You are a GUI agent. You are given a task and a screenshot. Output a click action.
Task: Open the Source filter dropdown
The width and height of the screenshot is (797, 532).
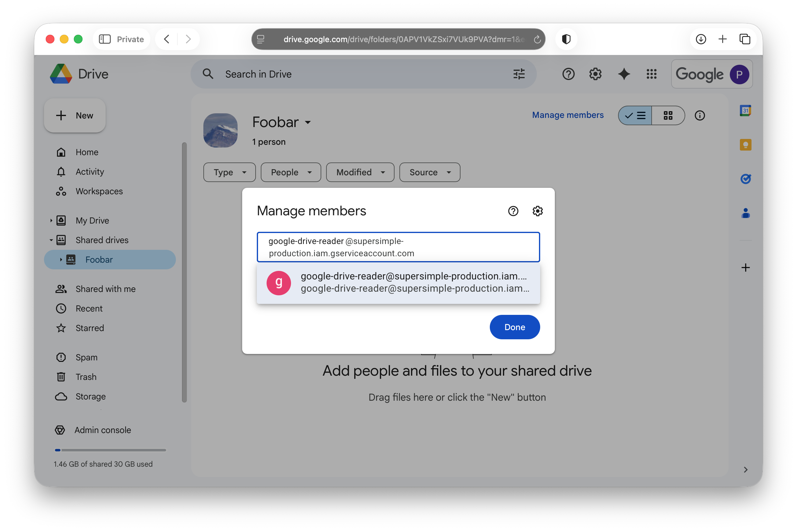pos(430,172)
